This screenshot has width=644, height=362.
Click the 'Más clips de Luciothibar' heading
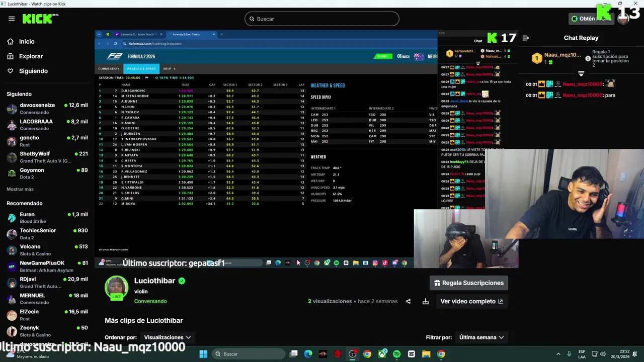[144, 320]
